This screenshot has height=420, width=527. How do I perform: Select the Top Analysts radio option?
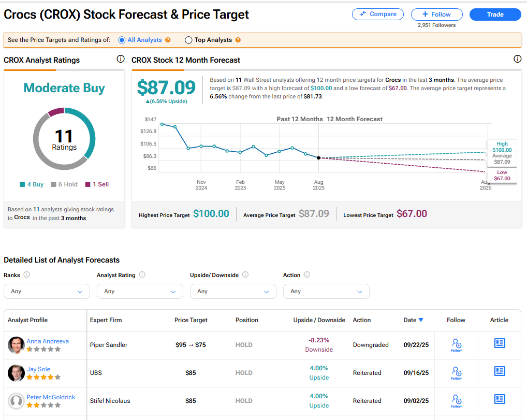188,40
